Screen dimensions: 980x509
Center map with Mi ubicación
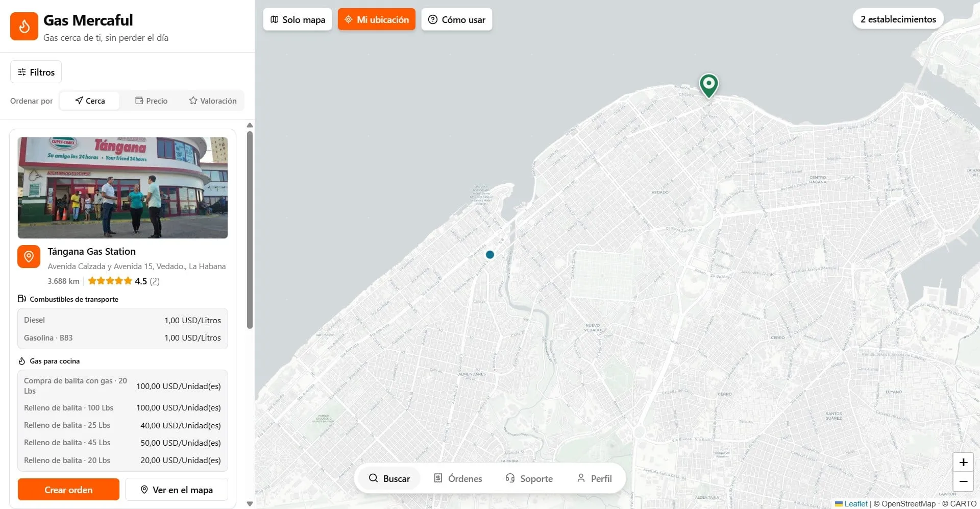377,19
